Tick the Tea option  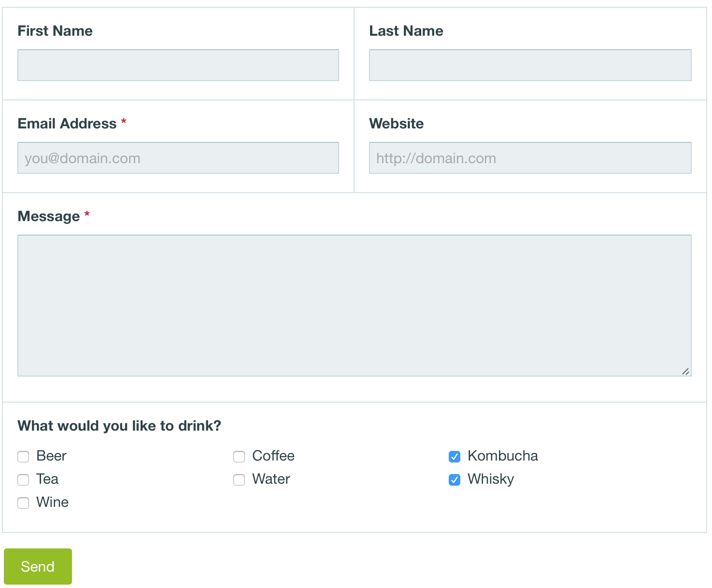click(x=23, y=480)
